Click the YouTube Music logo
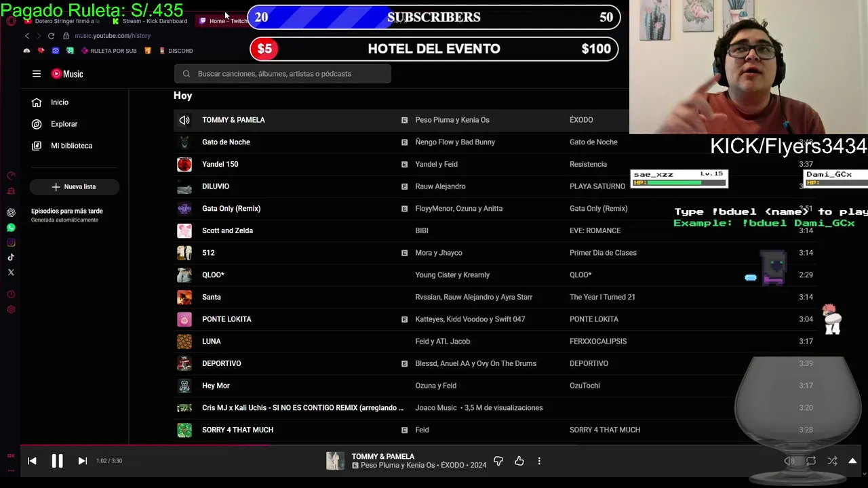 point(67,74)
